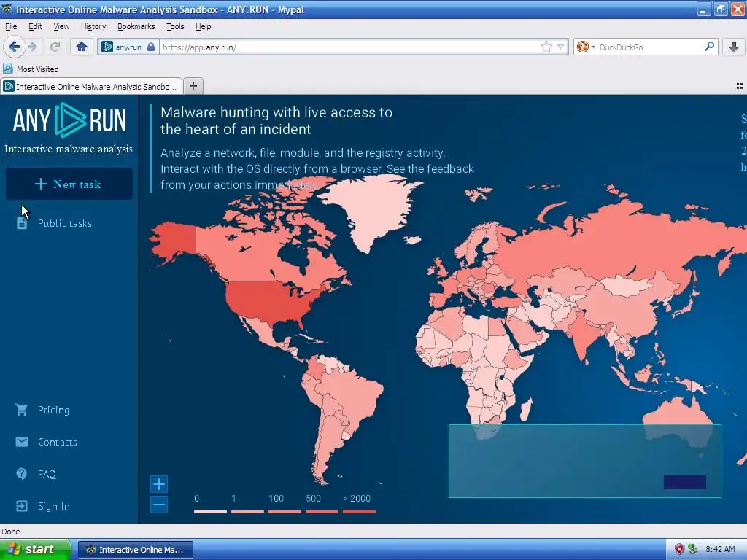Reload the page with the refresh icon
The width and height of the screenshot is (747, 560).
pyautogui.click(x=55, y=47)
